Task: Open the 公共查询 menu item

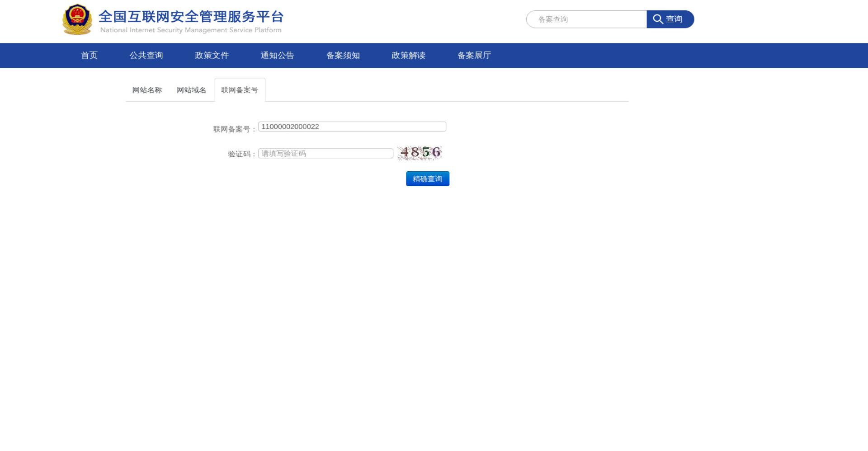Action: (x=146, y=55)
